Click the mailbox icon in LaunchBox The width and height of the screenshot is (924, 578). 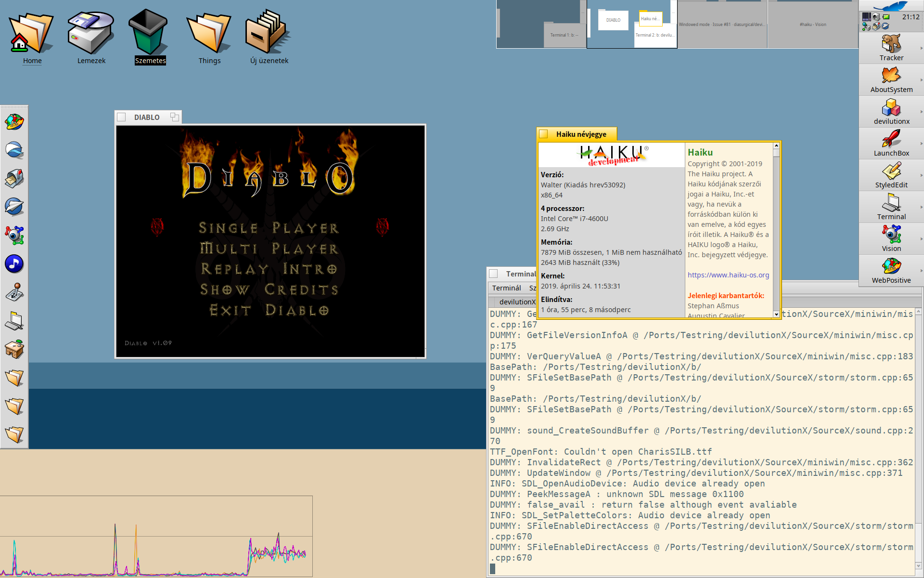pyautogui.click(x=14, y=178)
